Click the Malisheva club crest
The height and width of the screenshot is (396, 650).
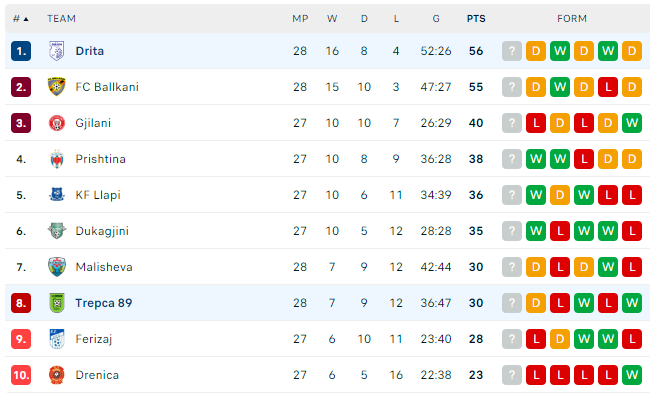point(57,267)
